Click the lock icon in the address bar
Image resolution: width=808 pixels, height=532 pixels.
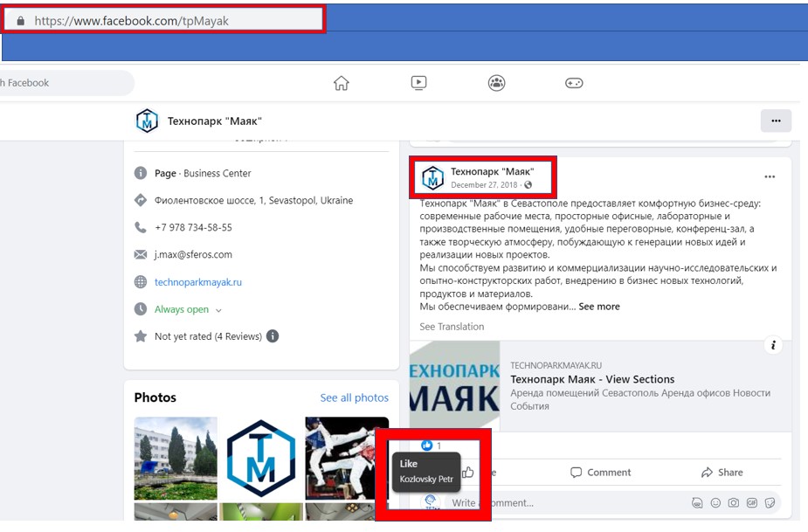click(x=21, y=21)
